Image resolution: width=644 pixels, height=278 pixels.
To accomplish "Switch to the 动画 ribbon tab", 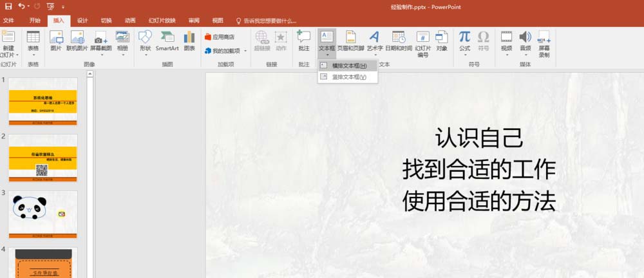I will 130,21.
